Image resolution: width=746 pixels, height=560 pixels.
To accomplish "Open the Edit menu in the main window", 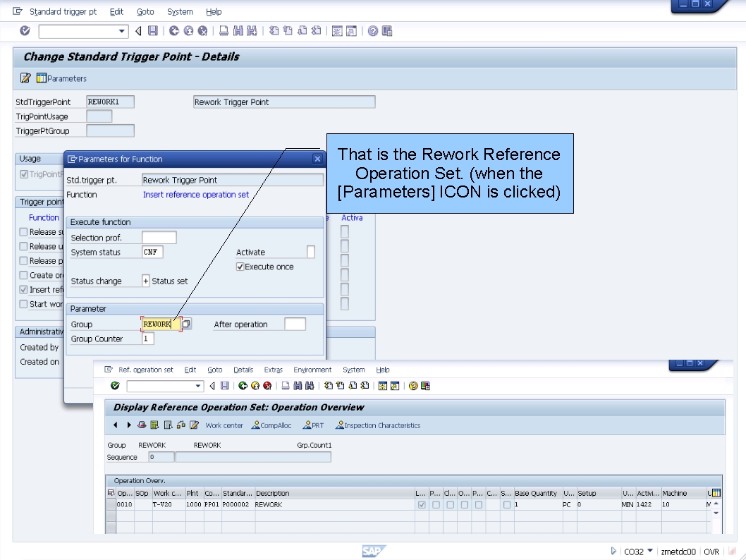I will [x=116, y=11].
